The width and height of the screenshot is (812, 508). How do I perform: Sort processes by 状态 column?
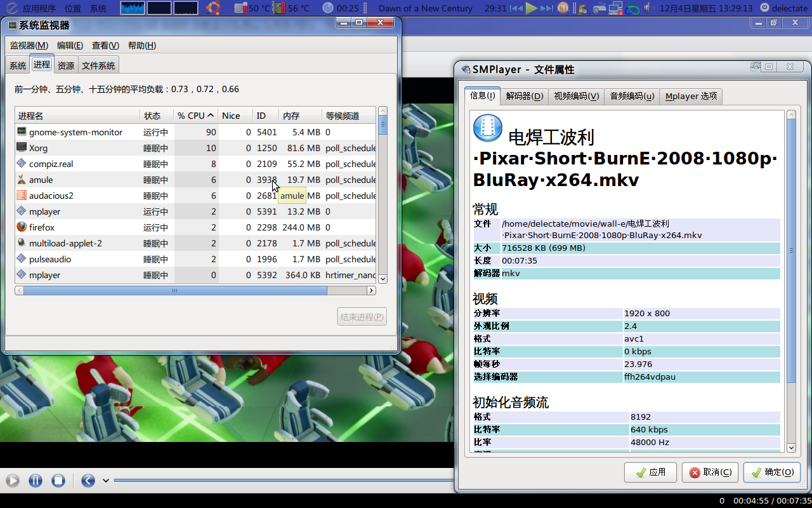click(x=157, y=116)
